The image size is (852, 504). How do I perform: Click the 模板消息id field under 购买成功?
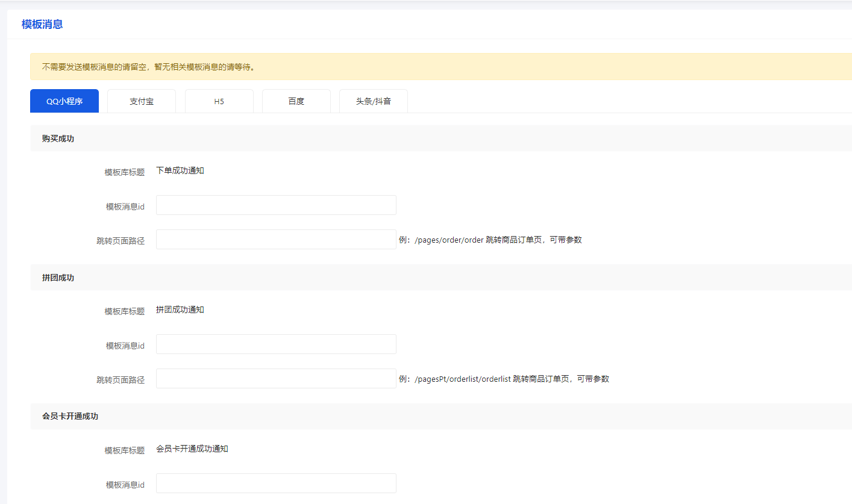click(276, 205)
